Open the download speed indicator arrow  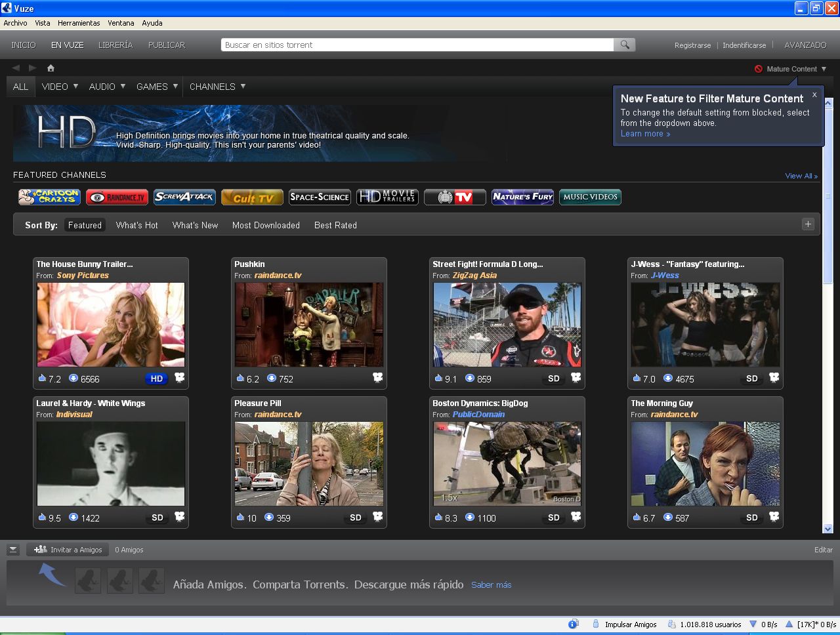pyautogui.click(x=753, y=625)
